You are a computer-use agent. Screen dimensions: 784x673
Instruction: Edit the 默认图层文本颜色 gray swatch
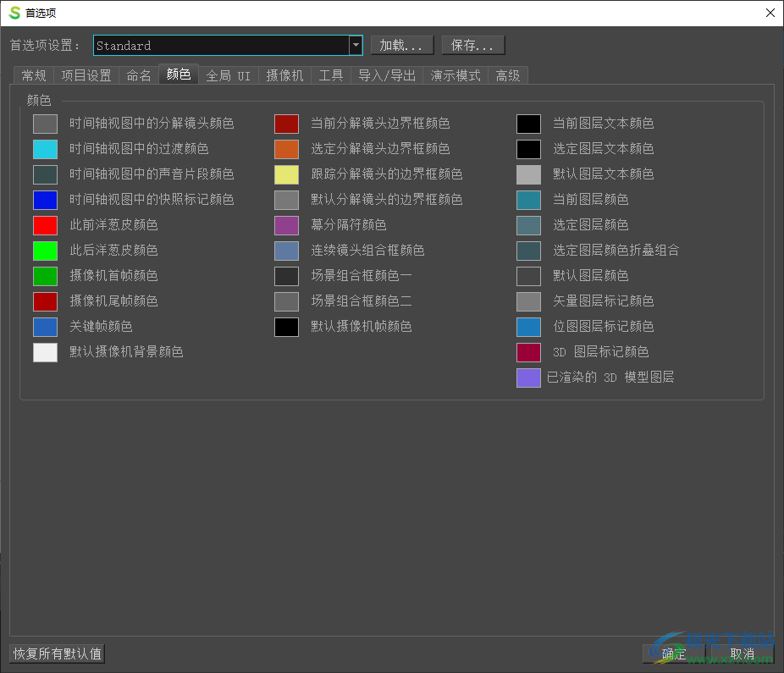tap(528, 174)
